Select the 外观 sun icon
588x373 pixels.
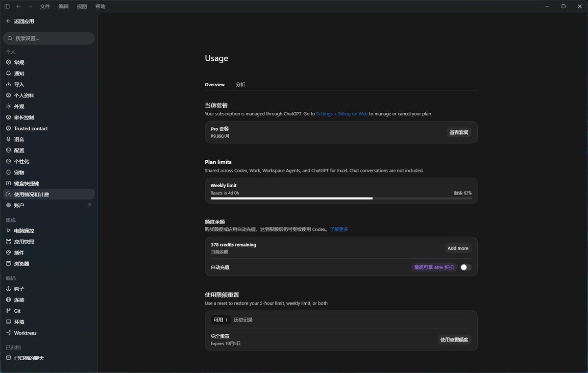point(8,106)
